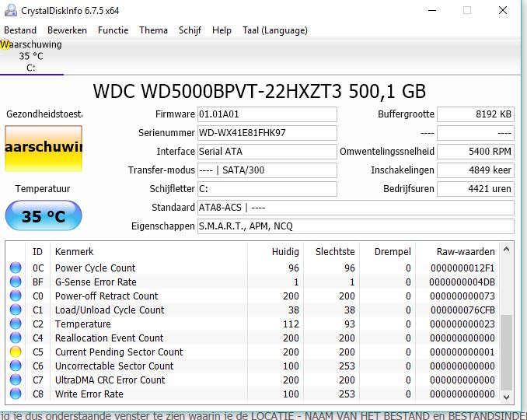Screen dimensions: 527x420
Task: Select the Power Cycle Count row text
Action: coord(95,268)
